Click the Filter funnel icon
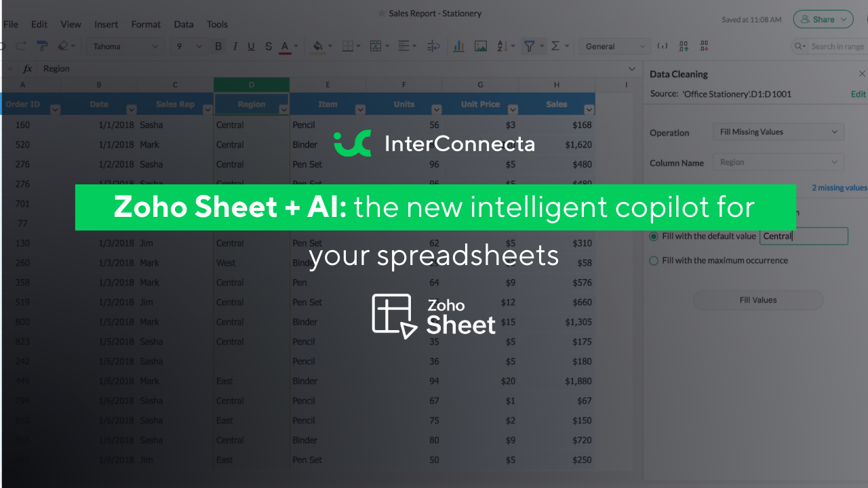868x488 pixels. pos(530,46)
